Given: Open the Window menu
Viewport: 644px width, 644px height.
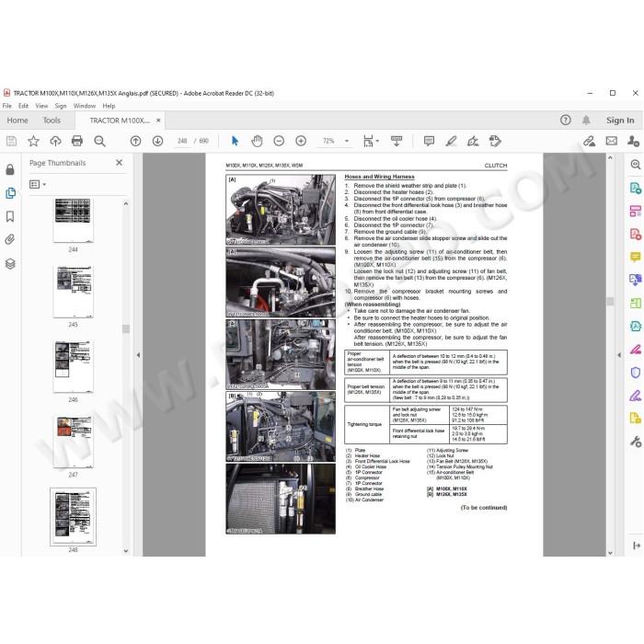Looking at the screenshot, I should (85, 106).
